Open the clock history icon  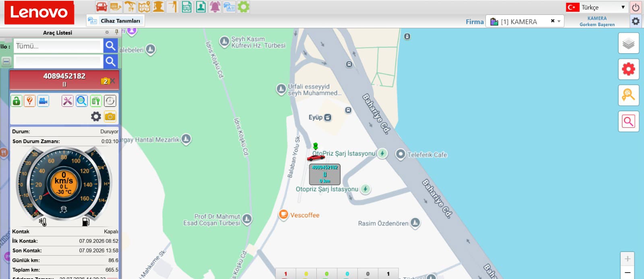pos(110,101)
